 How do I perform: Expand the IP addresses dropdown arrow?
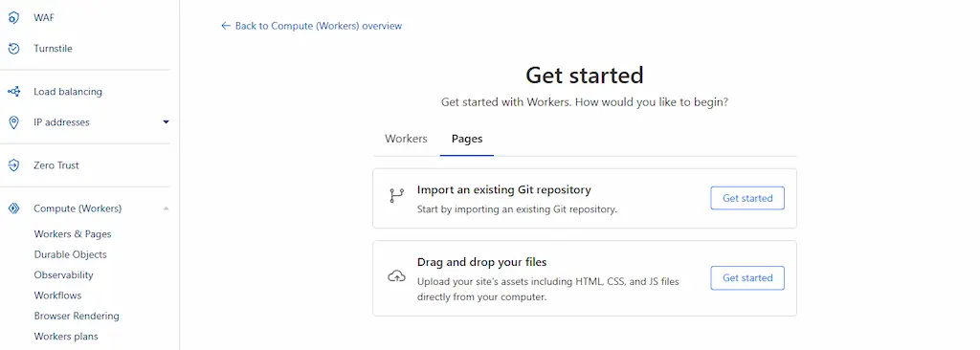tap(167, 121)
